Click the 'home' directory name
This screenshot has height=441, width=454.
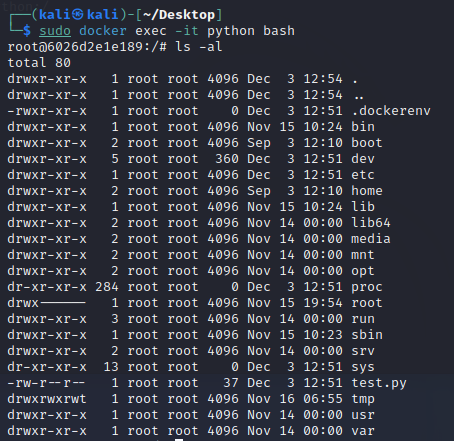pyautogui.click(x=367, y=191)
